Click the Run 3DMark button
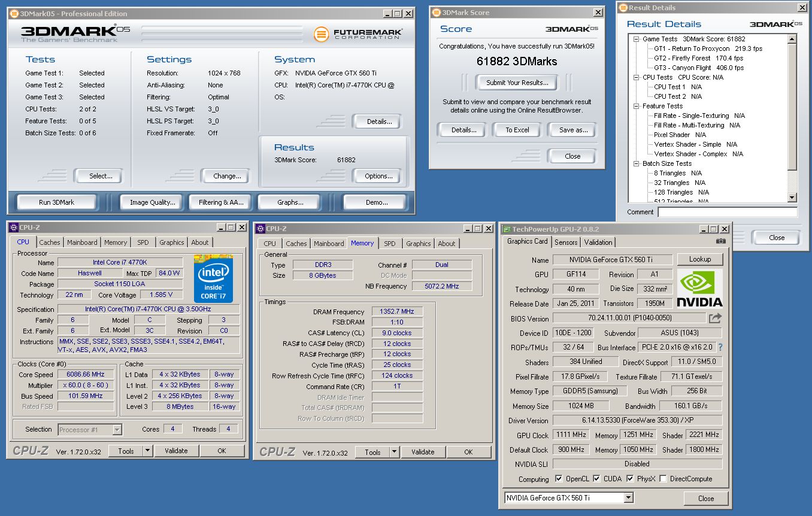812x516 pixels. [x=57, y=202]
